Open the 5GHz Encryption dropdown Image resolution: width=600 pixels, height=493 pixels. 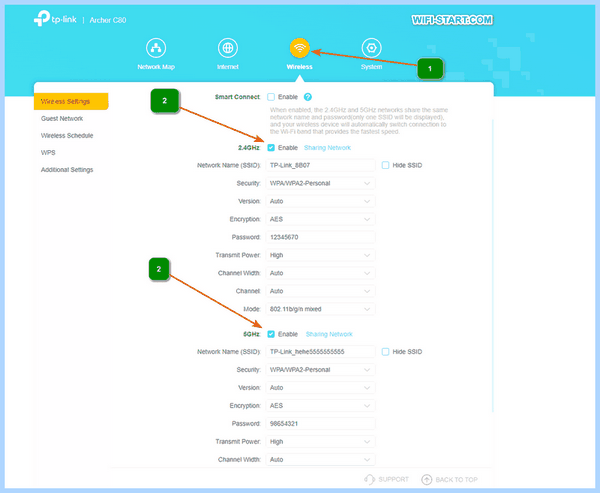320,406
